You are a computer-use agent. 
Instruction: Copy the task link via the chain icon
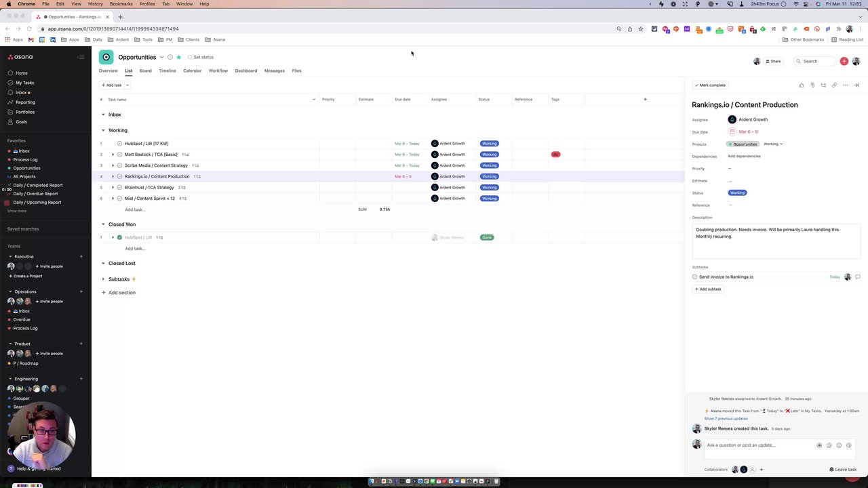click(x=834, y=85)
